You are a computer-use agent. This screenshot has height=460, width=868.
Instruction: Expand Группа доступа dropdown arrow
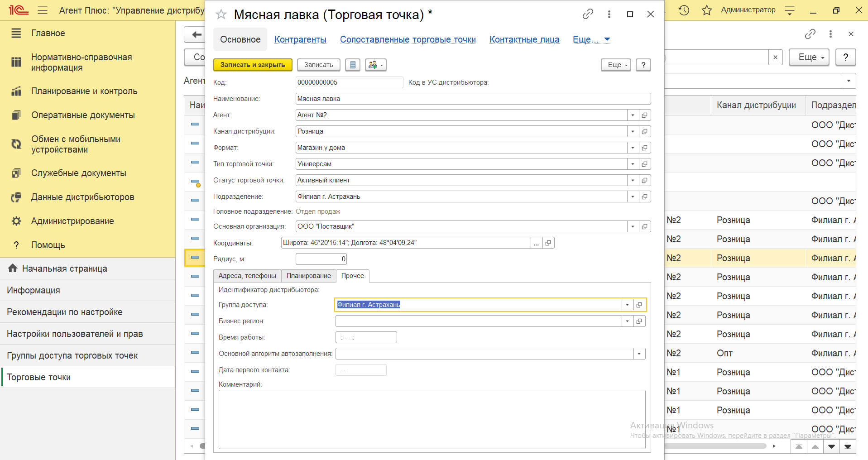628,305
